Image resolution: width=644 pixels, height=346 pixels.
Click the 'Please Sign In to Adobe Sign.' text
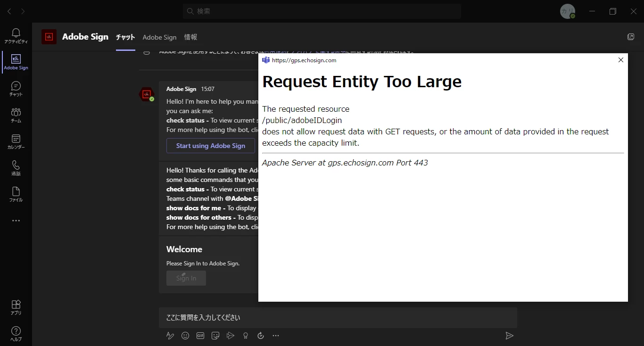(203, 264)
